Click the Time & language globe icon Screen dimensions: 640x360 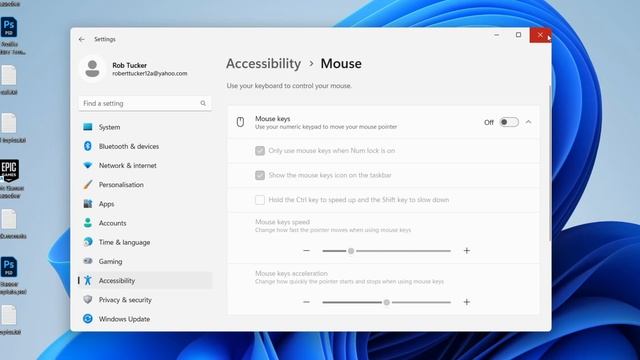pyautogui.click(x=88, y=242)
